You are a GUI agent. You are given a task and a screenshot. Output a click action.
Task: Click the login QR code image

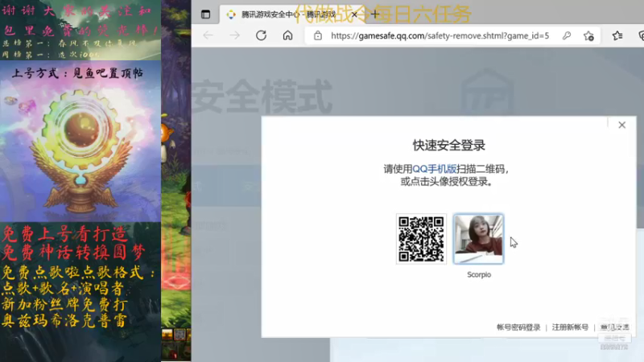tap(421, 239)
